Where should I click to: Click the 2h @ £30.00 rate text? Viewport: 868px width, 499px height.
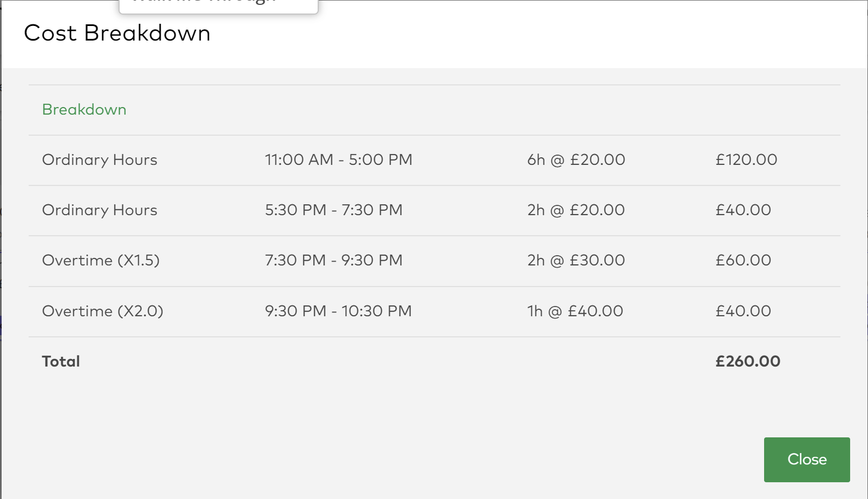(576, 260)
